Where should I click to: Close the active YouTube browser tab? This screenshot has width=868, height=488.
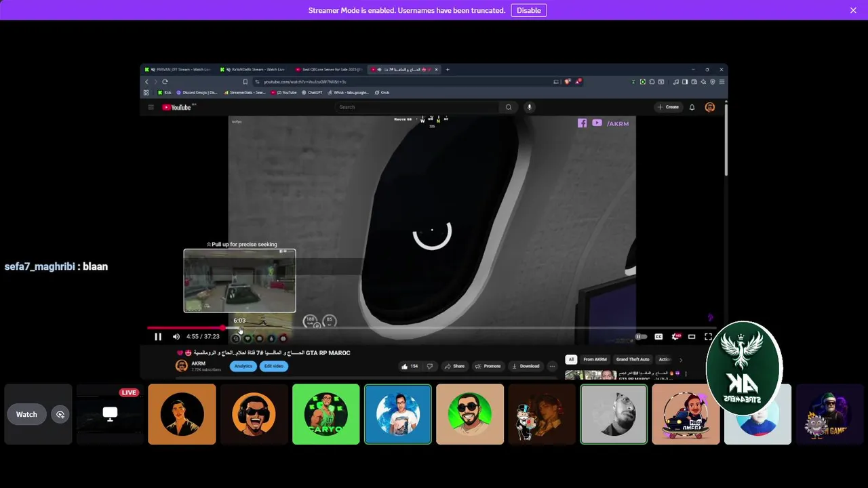click(437, 69)
